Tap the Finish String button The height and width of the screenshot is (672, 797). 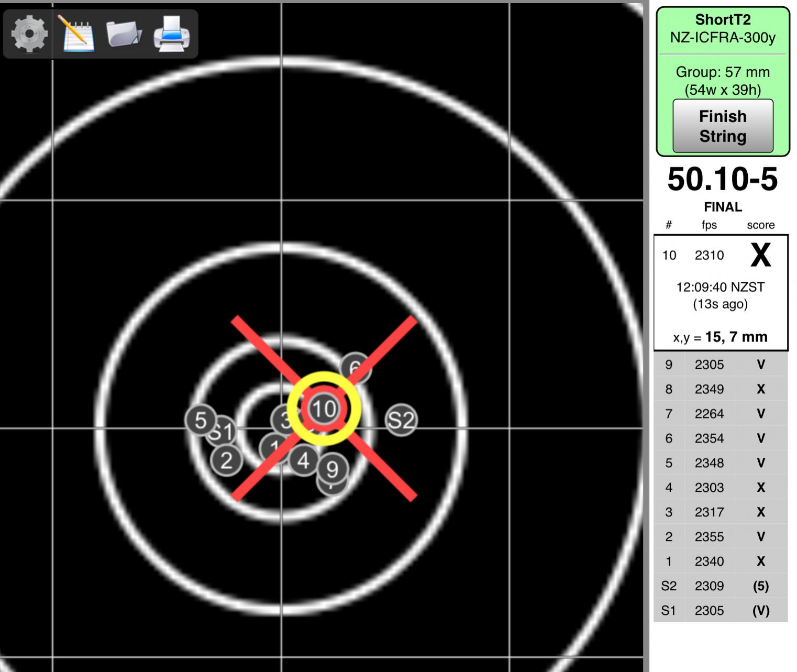[x=723, y=126]
